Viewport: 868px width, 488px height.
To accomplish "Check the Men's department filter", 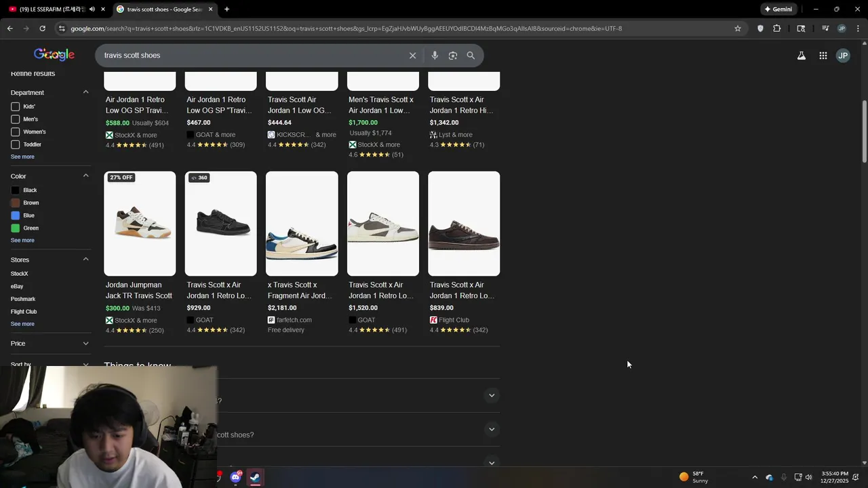I will 15,119.
